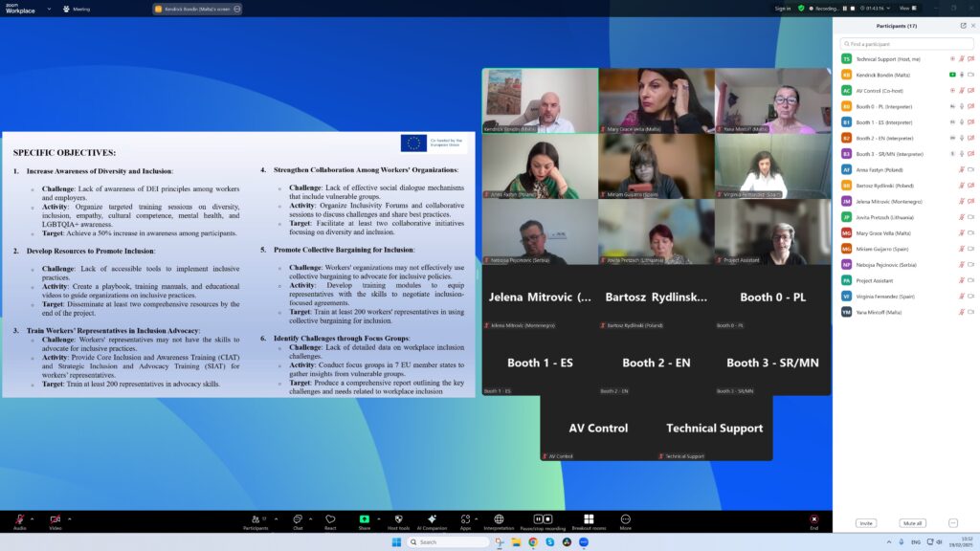980x551 pixels.
Task: Click the React heart icon
Action: click(x=330, y=520)
